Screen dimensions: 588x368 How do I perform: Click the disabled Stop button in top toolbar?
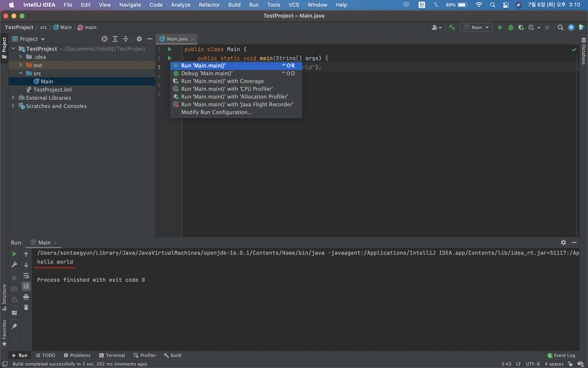tap(547, 28)
